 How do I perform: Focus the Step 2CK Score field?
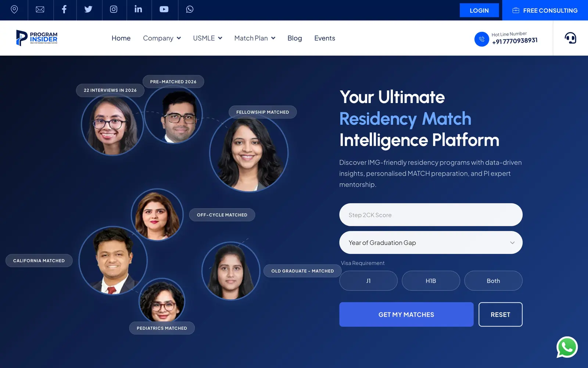tap(431, 215)
